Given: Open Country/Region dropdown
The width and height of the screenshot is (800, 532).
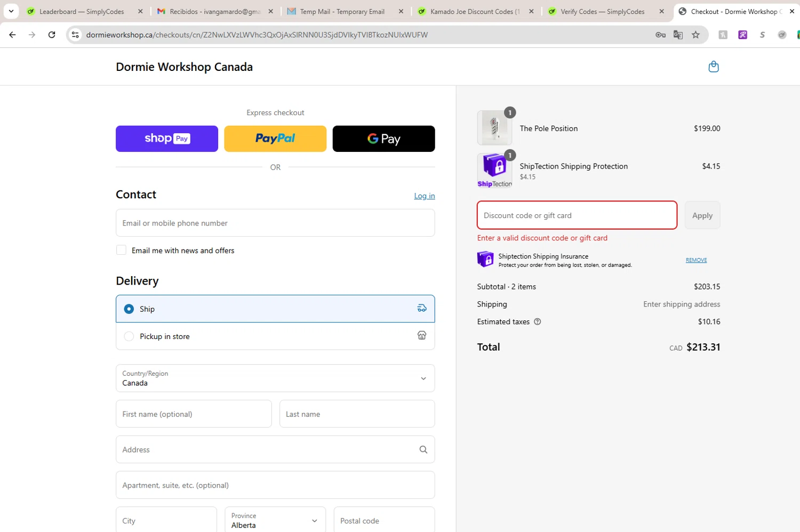Looking at the screenshot, I should click(x=275, y=378).
